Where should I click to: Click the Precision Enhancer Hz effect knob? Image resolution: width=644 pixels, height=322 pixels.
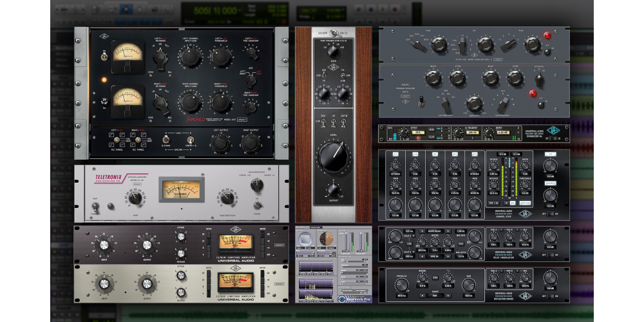pos(403,133)
